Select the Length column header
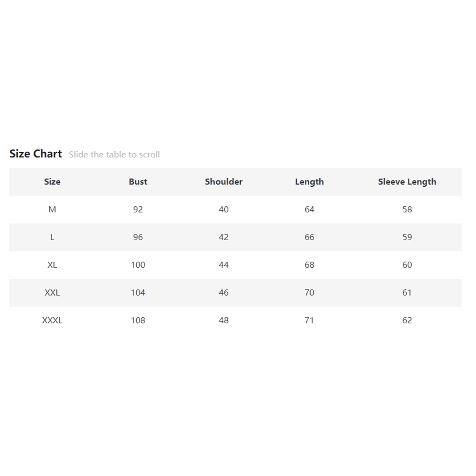The image size is (476, 476). click(x=309, y=182)
